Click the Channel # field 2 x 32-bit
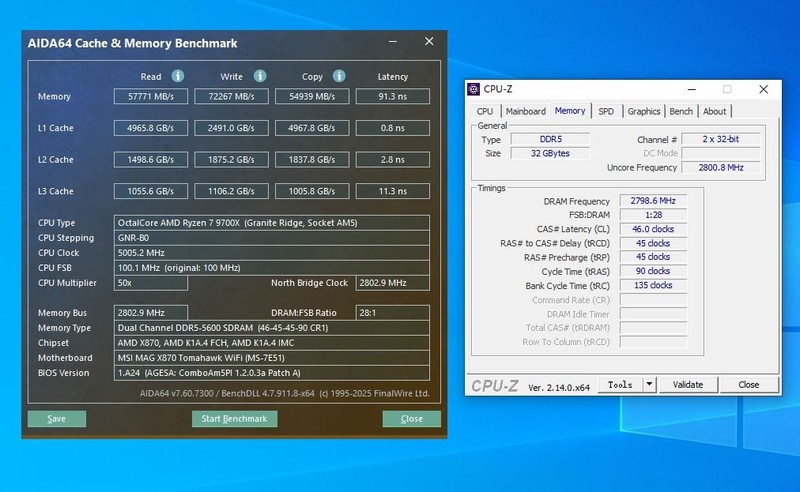Image resolution: width=800 pixels, height=492 pixels. pos(721,139)
